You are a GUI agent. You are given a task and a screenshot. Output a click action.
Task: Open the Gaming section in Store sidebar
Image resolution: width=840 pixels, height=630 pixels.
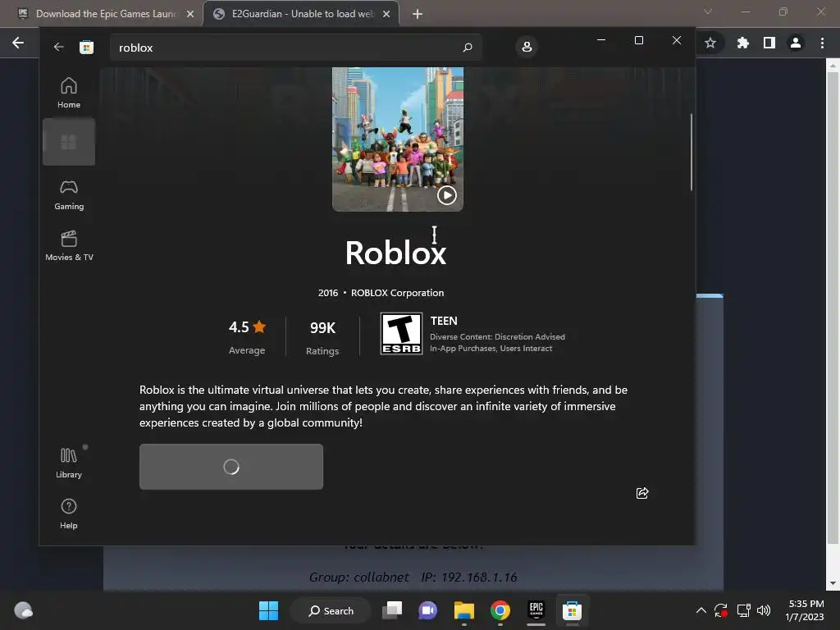[69, 195]
